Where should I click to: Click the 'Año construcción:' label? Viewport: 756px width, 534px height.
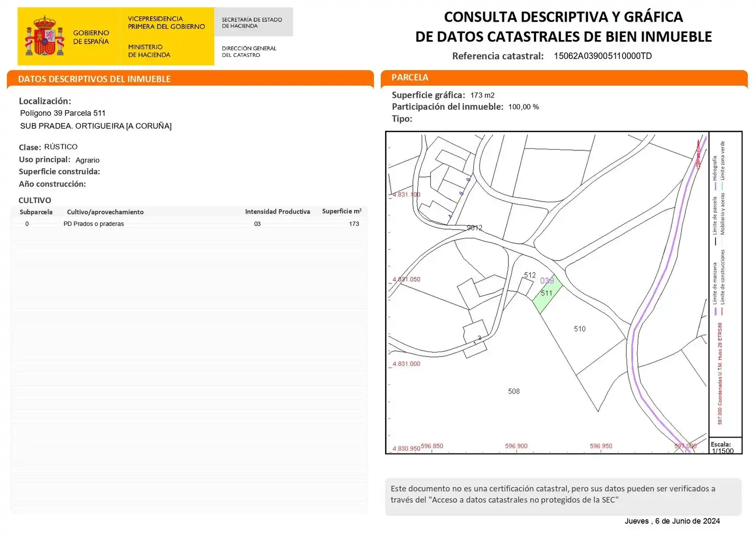(52, 184)
